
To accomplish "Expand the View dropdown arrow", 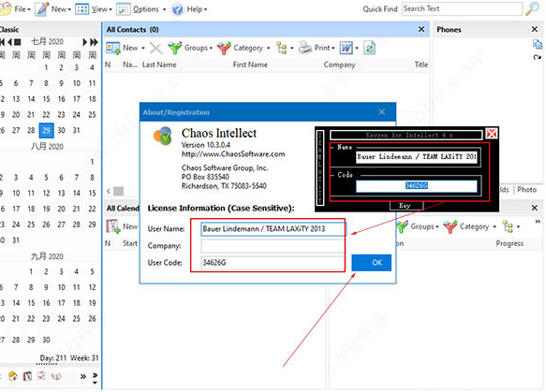I will pos(110,9).
